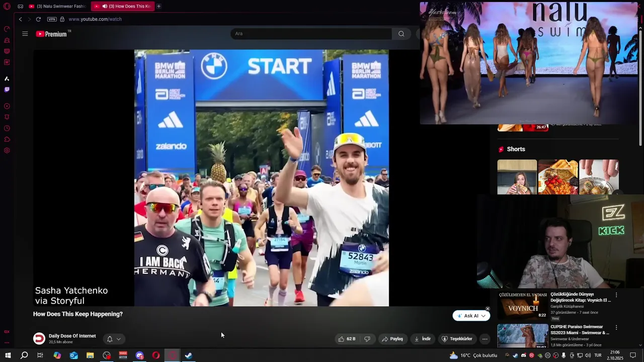Open the M-badge sidebar panel icon
Screen dimensions: 644x362
[7, 62]
